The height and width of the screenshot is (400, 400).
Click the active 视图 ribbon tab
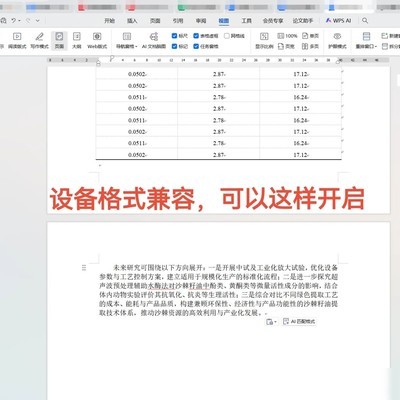(x=224, y=21)
